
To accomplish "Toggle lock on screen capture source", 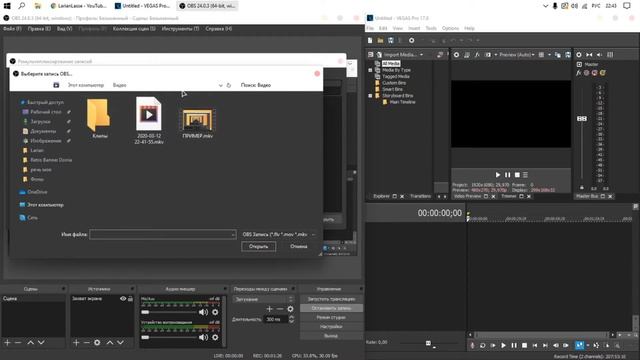I will point(130,299).
